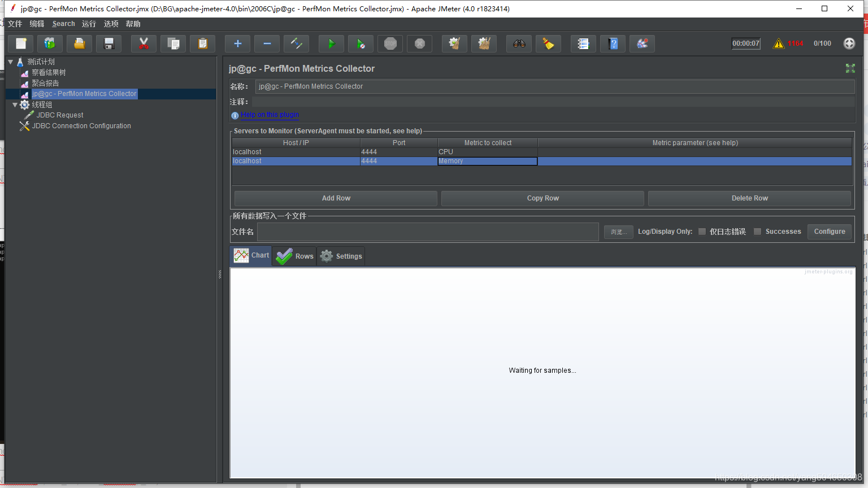Paste element using clipboard icon
868x488 pixels.
[x=203, y=43]
